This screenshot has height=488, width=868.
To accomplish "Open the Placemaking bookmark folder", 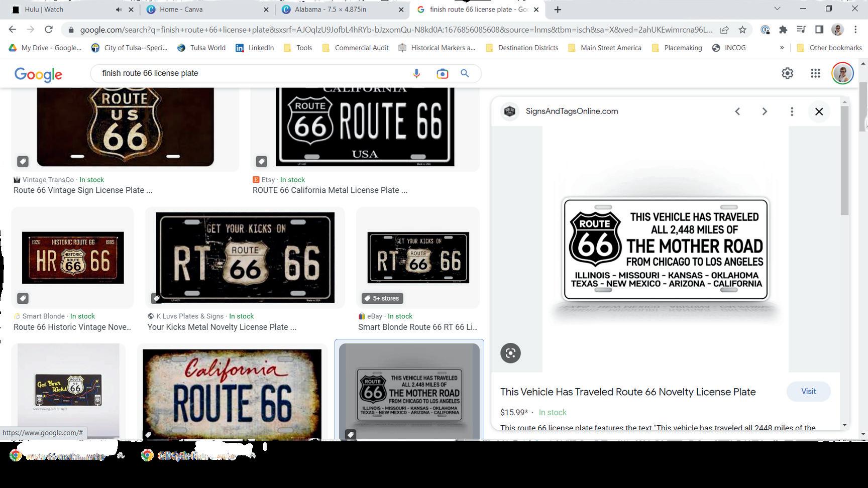I will click(x=676, y=48).
